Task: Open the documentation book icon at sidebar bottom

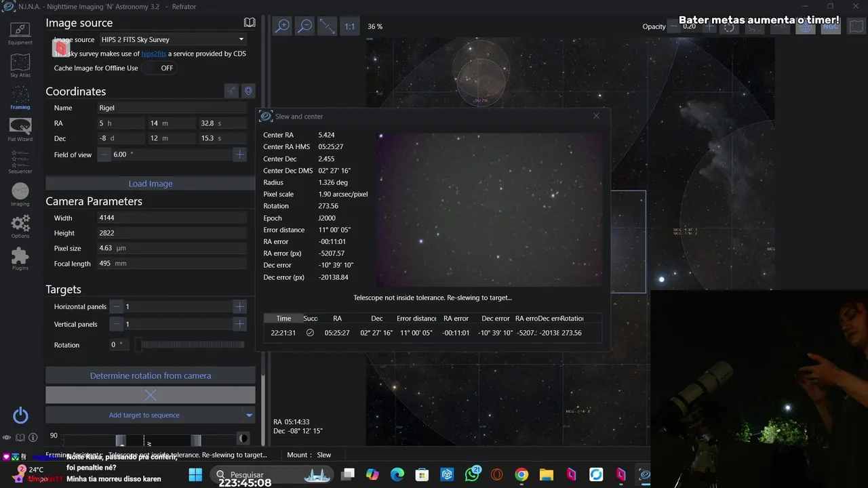Action: [x=20, y=438]
